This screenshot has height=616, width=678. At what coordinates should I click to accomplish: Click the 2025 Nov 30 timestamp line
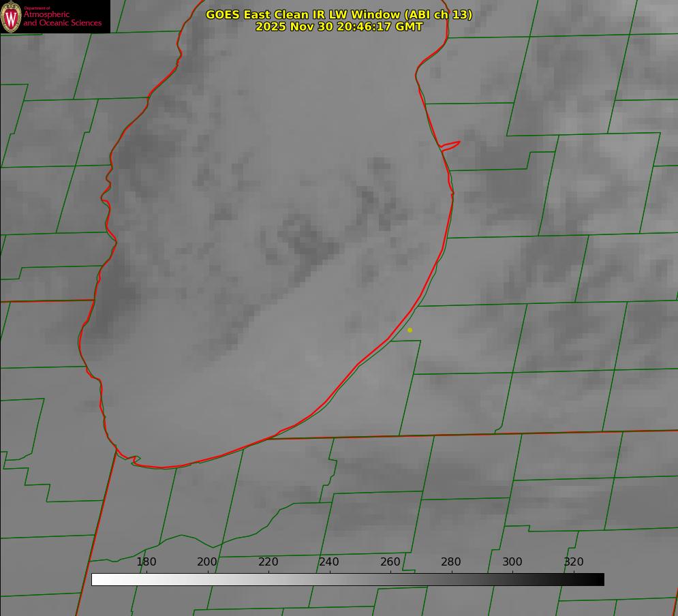(339, 27)
